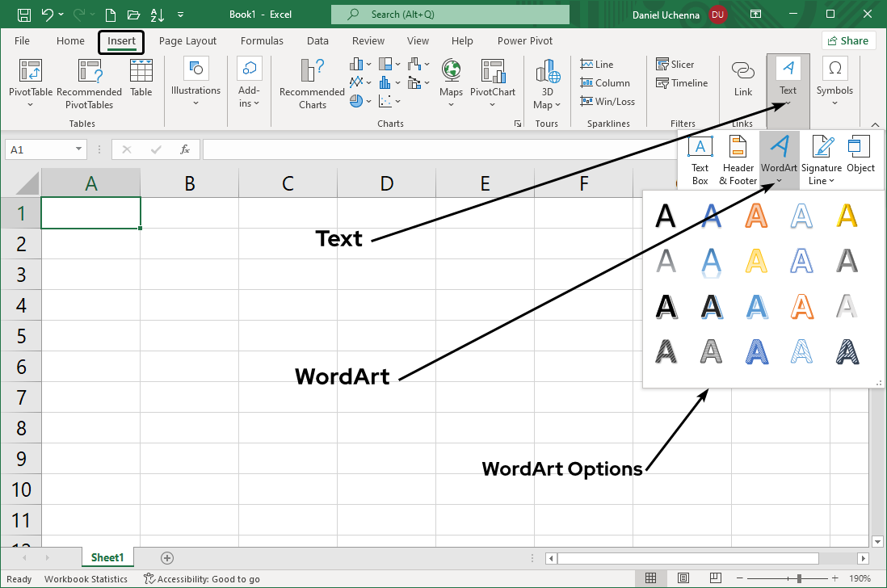Viewport: 887px width, 588px height.
Task: Click the Share button
Action: [x=849, y=40]
